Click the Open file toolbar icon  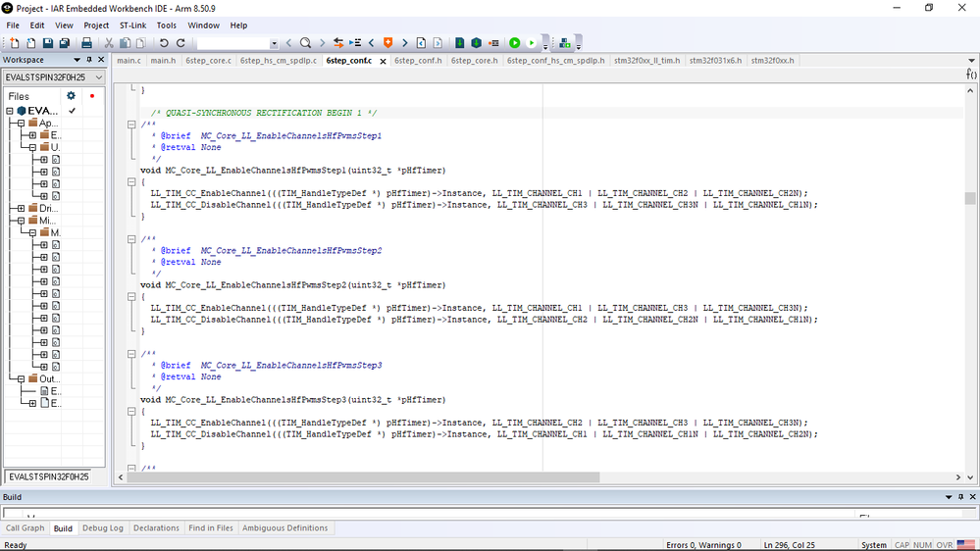pyautogui.click(x=30, y=43)
